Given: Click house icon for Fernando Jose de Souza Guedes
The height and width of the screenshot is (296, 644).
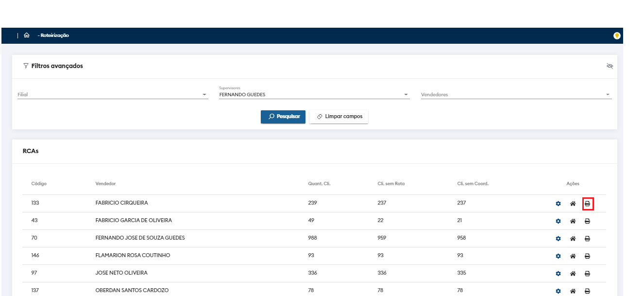Looking at the screenshot, I should click(573, 239).
